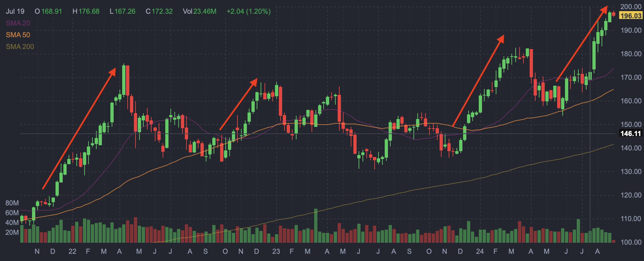Click the close price value 172.32
Screen dimensions: 644x261
click(162, 11)
